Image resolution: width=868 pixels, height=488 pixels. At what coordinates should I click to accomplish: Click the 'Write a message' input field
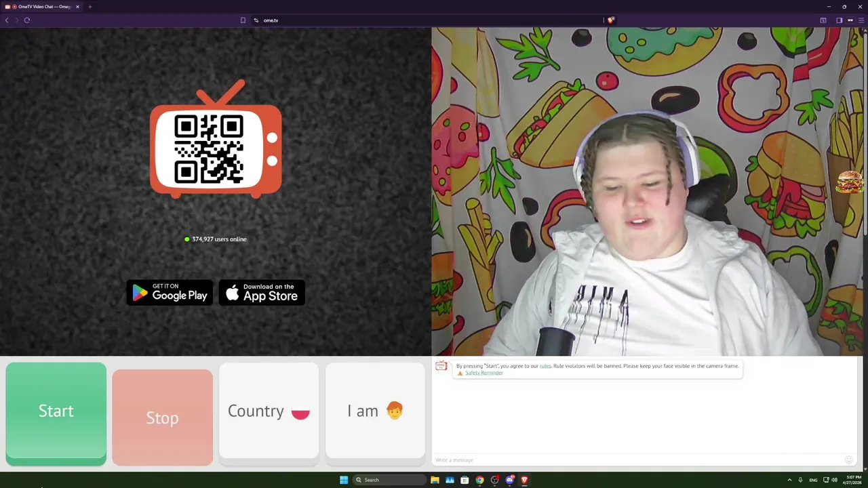tap(637, 460)
